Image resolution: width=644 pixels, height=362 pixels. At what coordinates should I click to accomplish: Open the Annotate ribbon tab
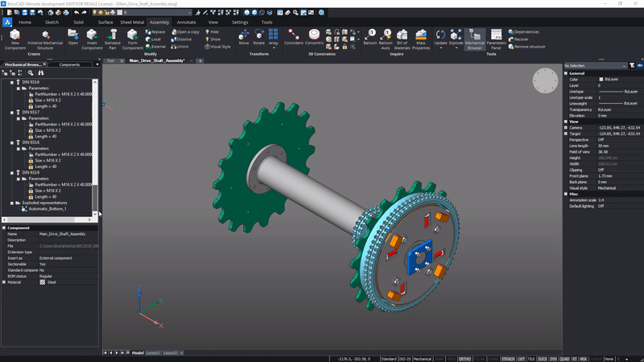[186, 23]
